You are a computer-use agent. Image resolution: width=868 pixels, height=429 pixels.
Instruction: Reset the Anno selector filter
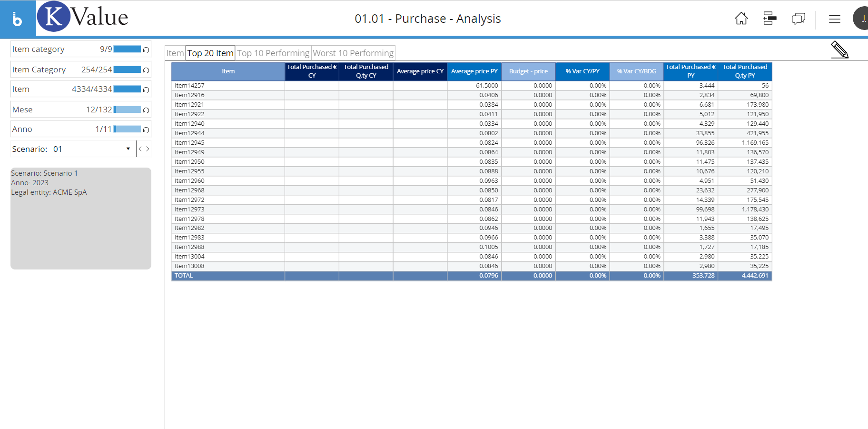(146, 130)
